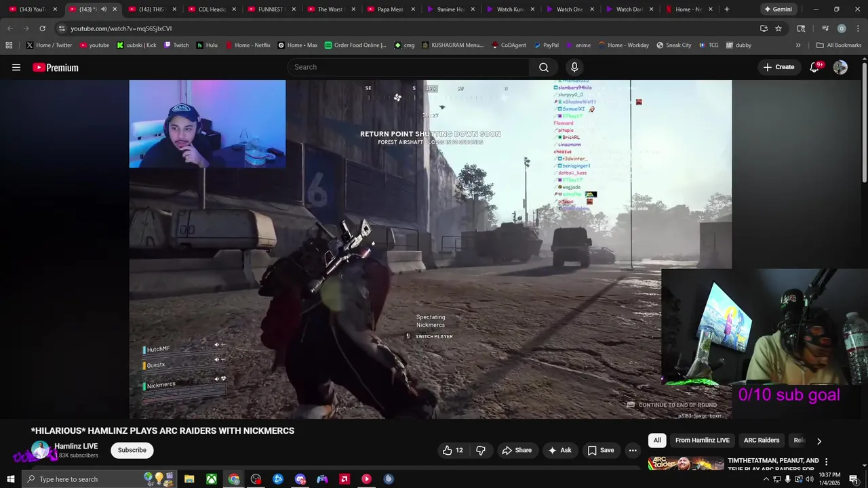Viewport: 868px width, 488px height.
Task: Show more filter chips with the arrow
Action: pyautogui.click(x=819, y=441)
